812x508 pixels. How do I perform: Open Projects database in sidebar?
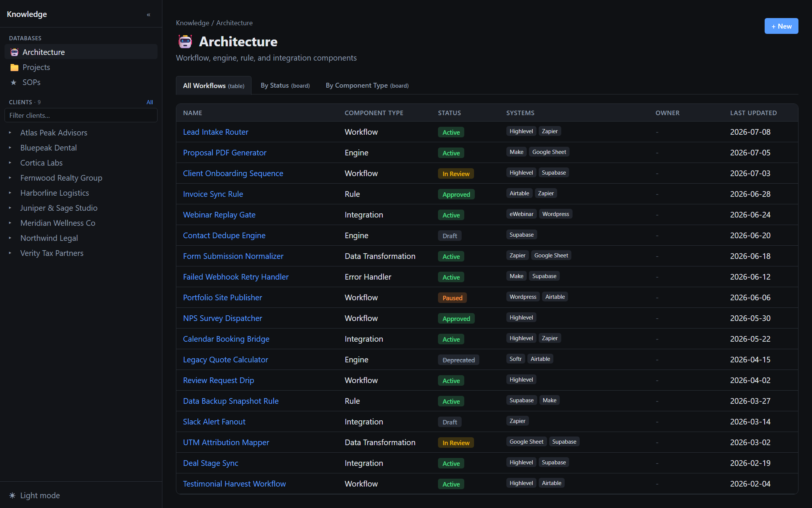coord(81,67)
